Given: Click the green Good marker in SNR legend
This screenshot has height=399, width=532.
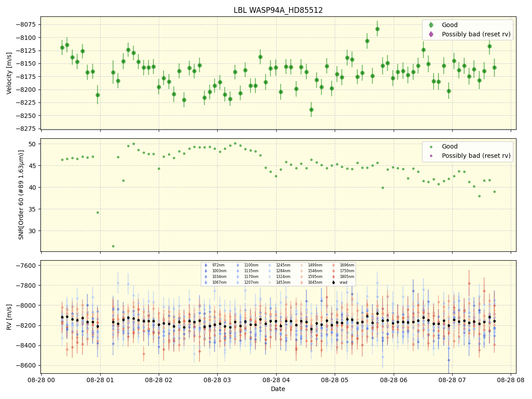Looking at the screenshot, I should click(x=431, y=147).
